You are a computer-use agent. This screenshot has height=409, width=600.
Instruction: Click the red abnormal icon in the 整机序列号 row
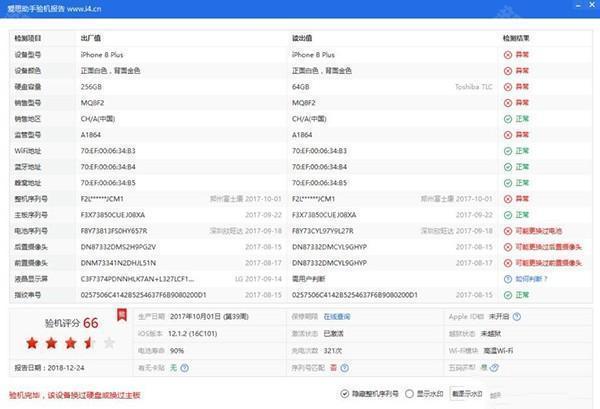point(508,199)
